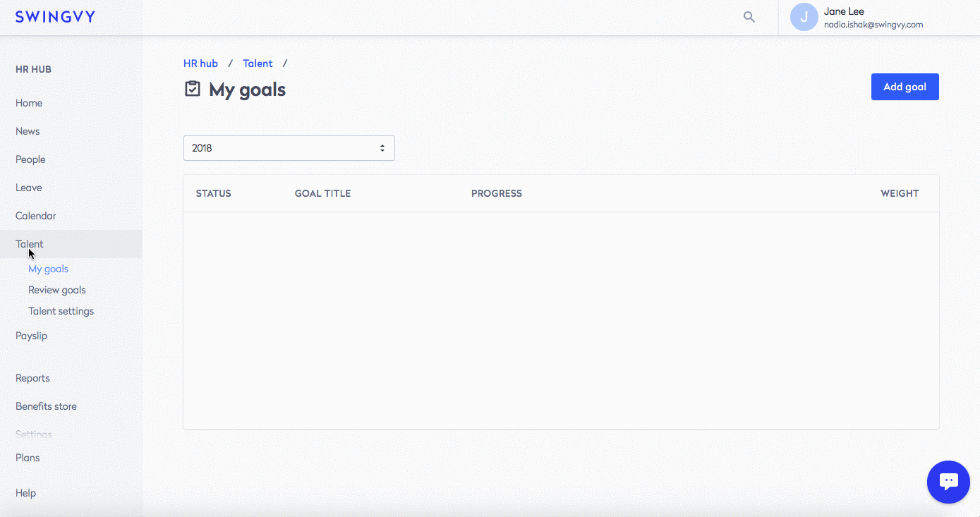980x517 pixels.
Task: Click Jane Lee's avatar circle
Action: pyautogui.click(x=804, y=17)
